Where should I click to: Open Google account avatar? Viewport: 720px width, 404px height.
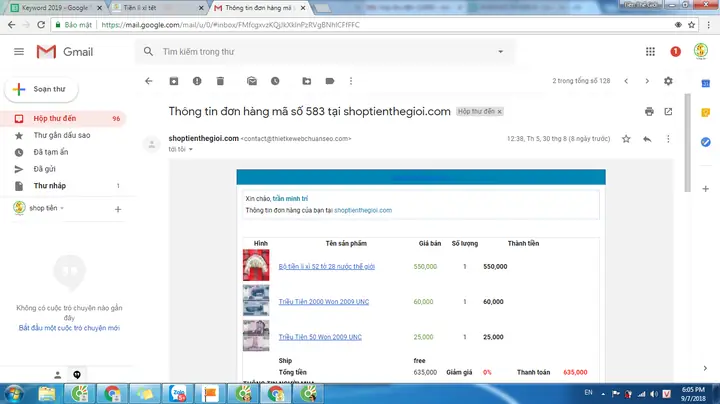click(701, 51)
